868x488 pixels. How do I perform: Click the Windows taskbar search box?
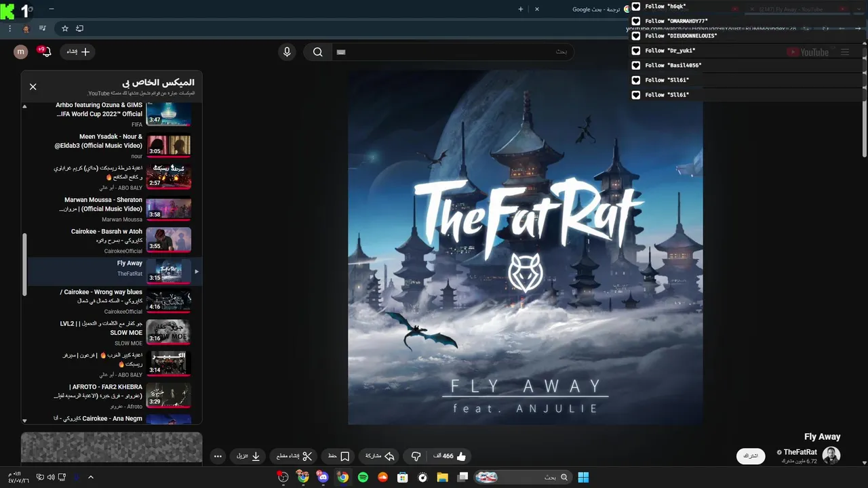coord(522,477)
